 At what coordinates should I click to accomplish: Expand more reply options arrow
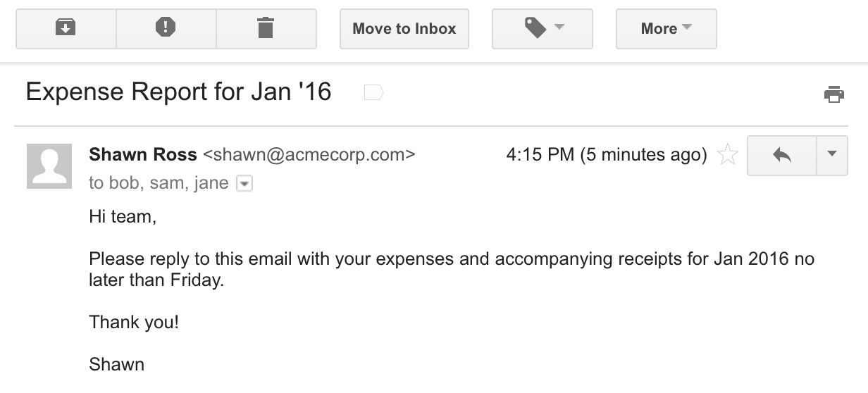click(x=832, y=155)
